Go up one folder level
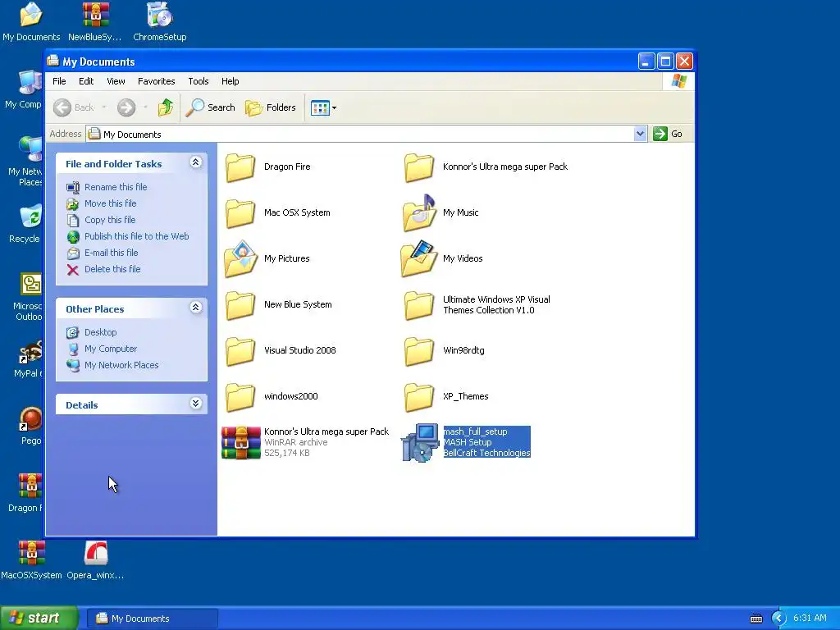The width and height of the screenshot is (840, 630). click(166, 107)
